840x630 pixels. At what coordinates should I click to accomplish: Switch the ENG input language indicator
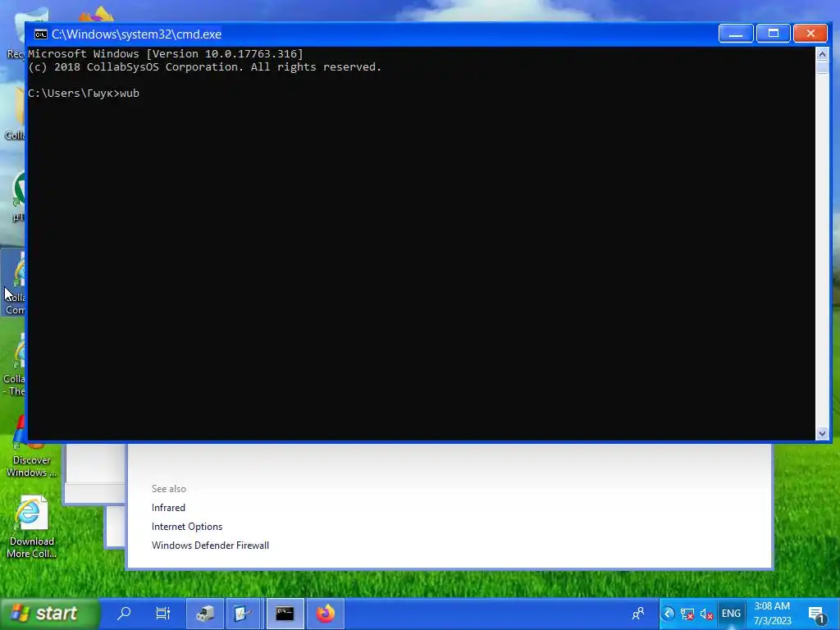click(x=731, y=614)
